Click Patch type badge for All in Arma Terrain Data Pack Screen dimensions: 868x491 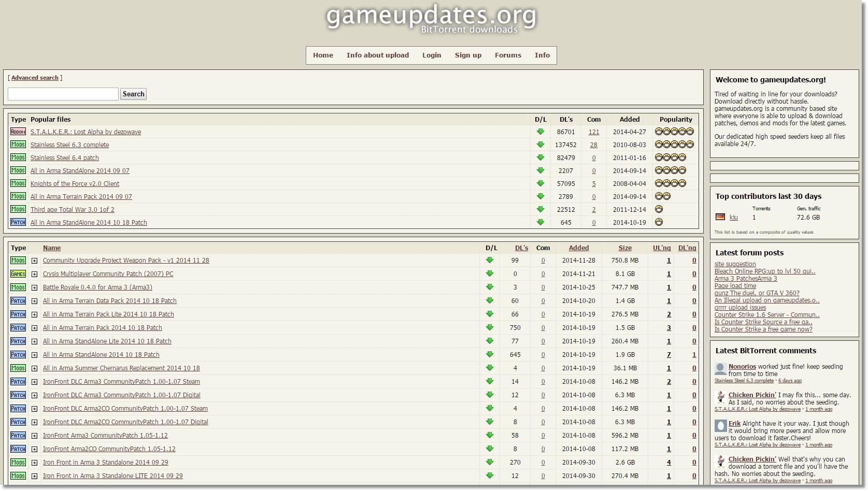coord(18,300)
